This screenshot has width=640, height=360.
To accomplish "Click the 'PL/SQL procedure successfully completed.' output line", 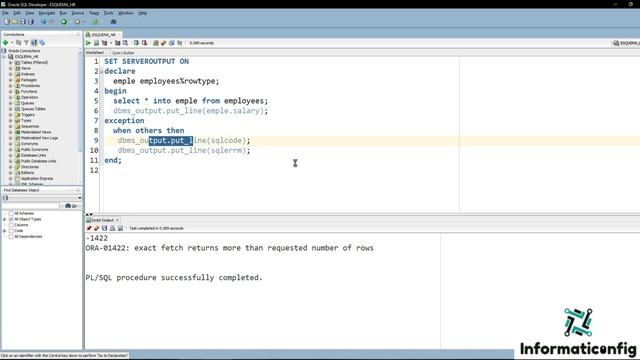I will (x=174, y=278).
